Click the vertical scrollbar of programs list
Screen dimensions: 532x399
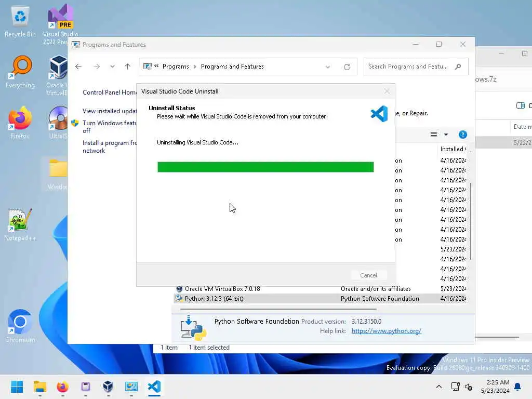471,222
